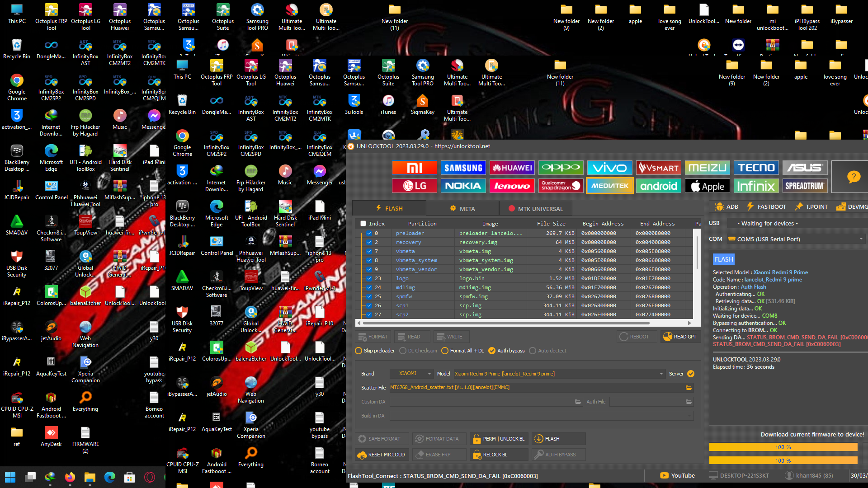This screenshot has height=488, width=868.
Task: Open the Infinix brand icon
Action: pyautogui.click(x=756, y=186)
